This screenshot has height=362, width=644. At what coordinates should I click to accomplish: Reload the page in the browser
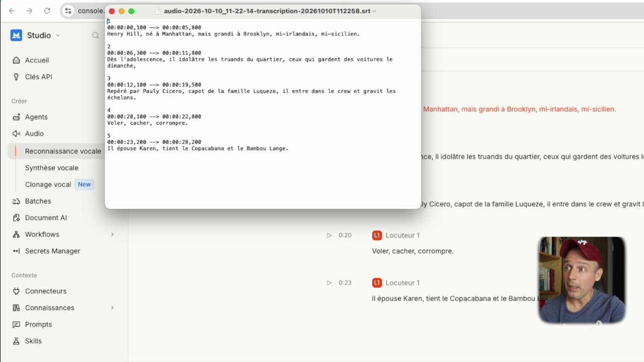[x=47, y=11]
